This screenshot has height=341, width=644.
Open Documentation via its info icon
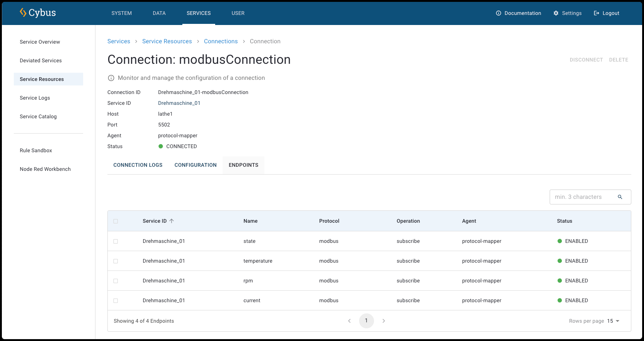click(498, 13)
